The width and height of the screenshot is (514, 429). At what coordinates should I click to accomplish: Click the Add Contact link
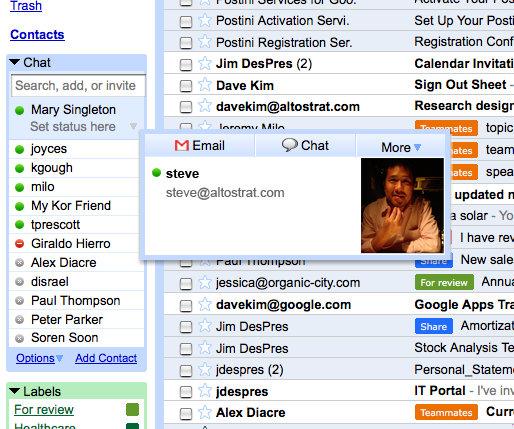pos(106,358)
